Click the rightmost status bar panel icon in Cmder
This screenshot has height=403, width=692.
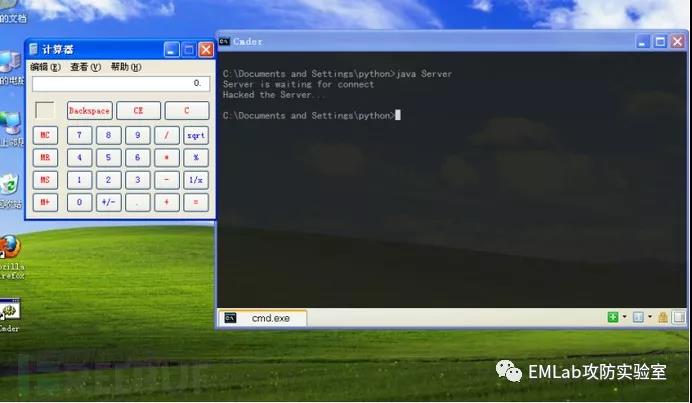click(x=679, y=317)
